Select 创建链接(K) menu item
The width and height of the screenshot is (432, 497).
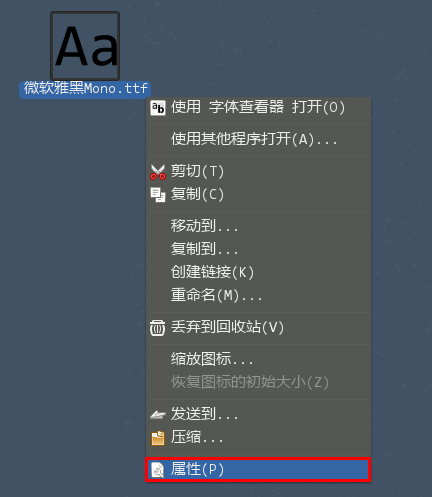pos(258,272)
